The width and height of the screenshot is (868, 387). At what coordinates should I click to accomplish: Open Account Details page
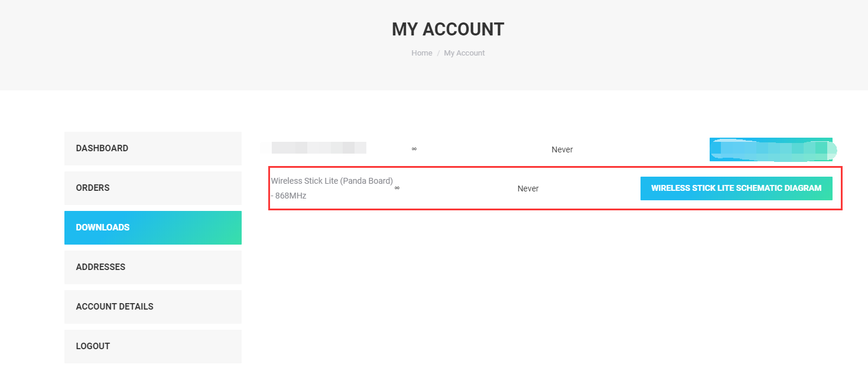click(153, 307)
